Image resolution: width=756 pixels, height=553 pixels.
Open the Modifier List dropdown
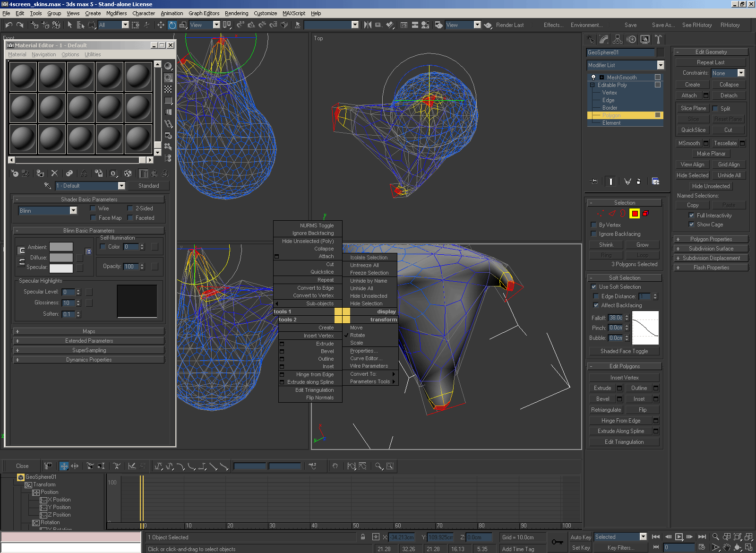661,65
